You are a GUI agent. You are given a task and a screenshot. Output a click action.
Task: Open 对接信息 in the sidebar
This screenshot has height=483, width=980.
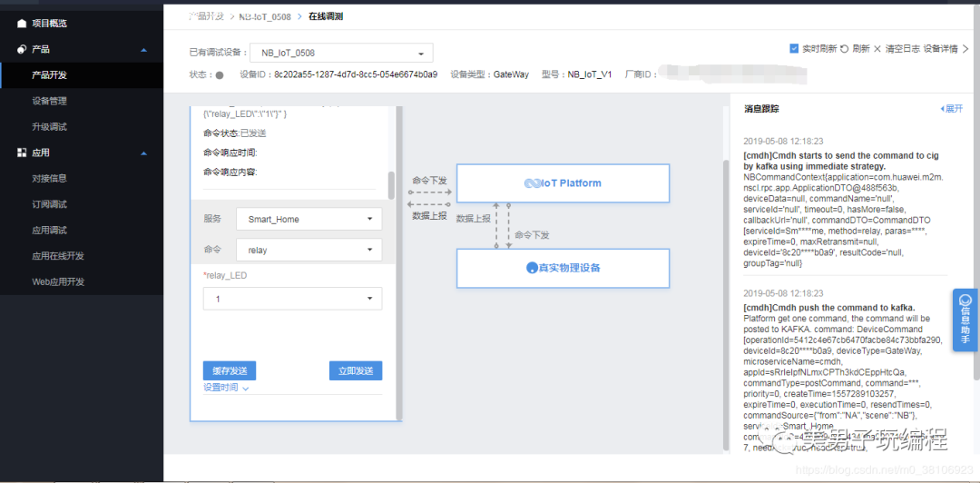(49, 178)
